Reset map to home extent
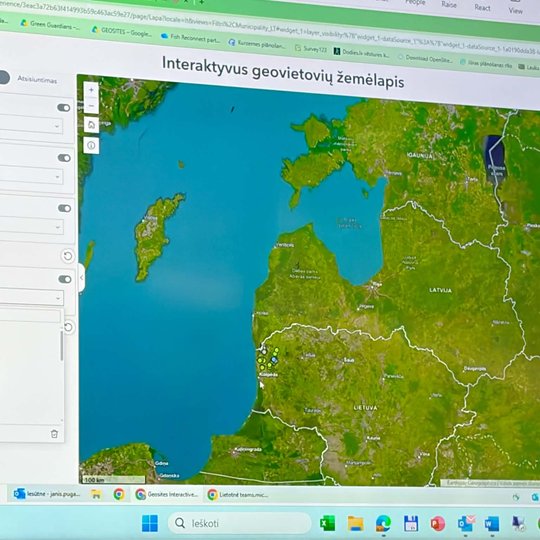This screenshot has height=540, width=540. (91, 125)
